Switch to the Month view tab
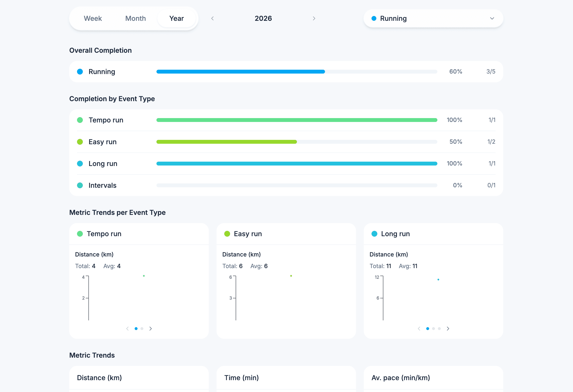This screenshot has height=392, width=573. click(135, 18)
